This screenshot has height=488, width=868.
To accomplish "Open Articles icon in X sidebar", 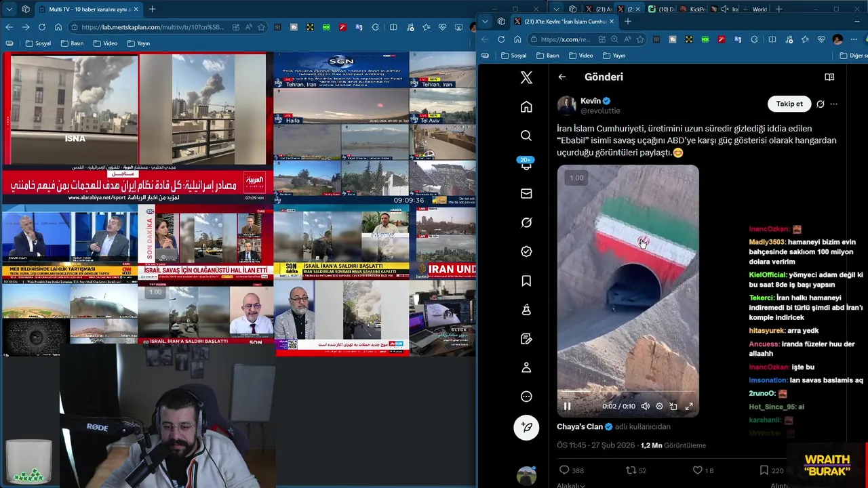I will [526, 338].
